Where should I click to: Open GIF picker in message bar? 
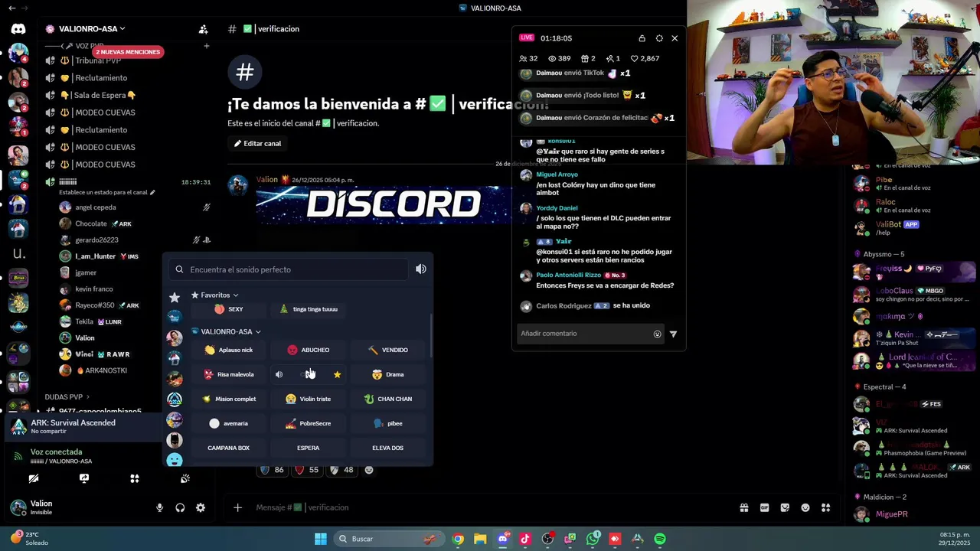point(764,507)
